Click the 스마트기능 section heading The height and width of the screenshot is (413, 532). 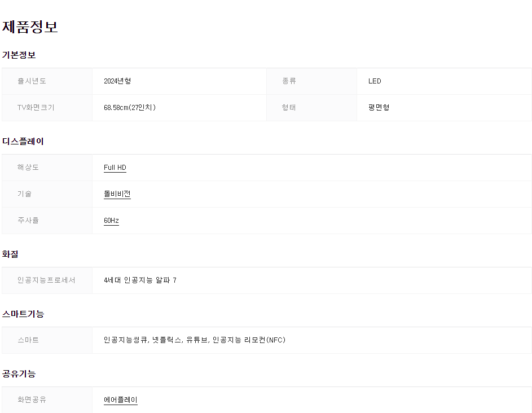[x=23, y=314]
